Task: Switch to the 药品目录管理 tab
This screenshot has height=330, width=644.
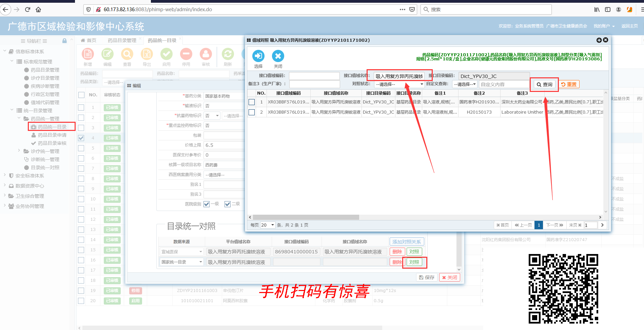Action: pos(122,40)
